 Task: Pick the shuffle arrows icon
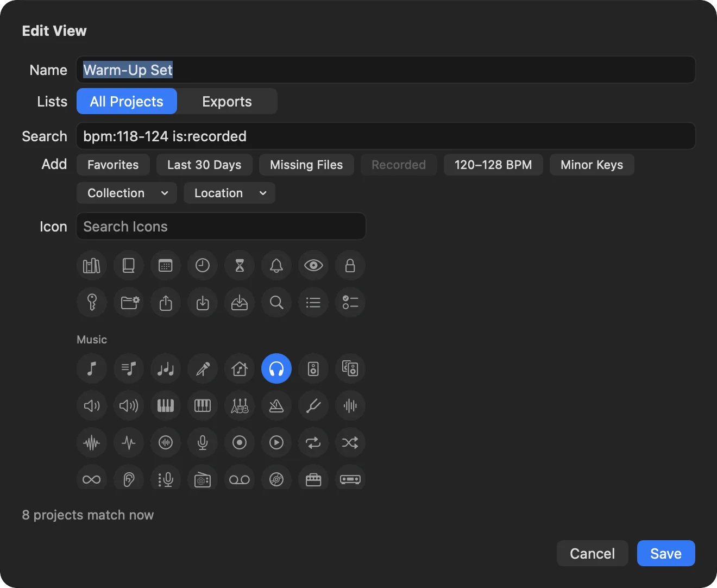350,443
